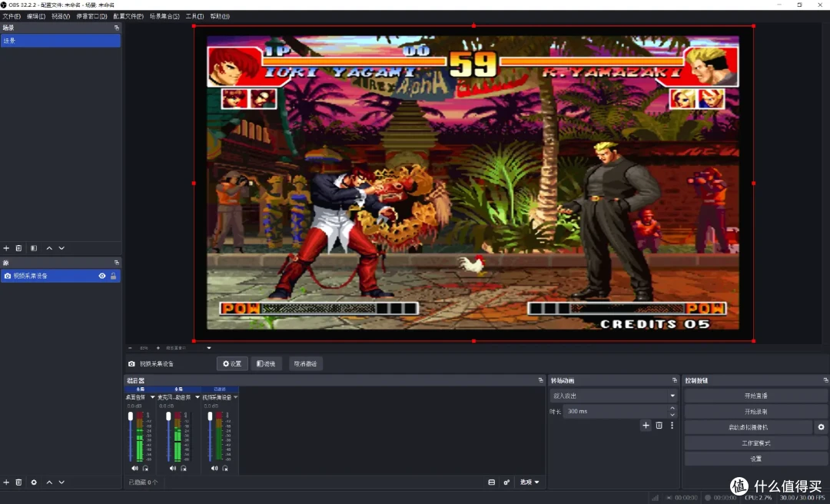Click the 取消激活 deactivate button

tap(305, 363)
